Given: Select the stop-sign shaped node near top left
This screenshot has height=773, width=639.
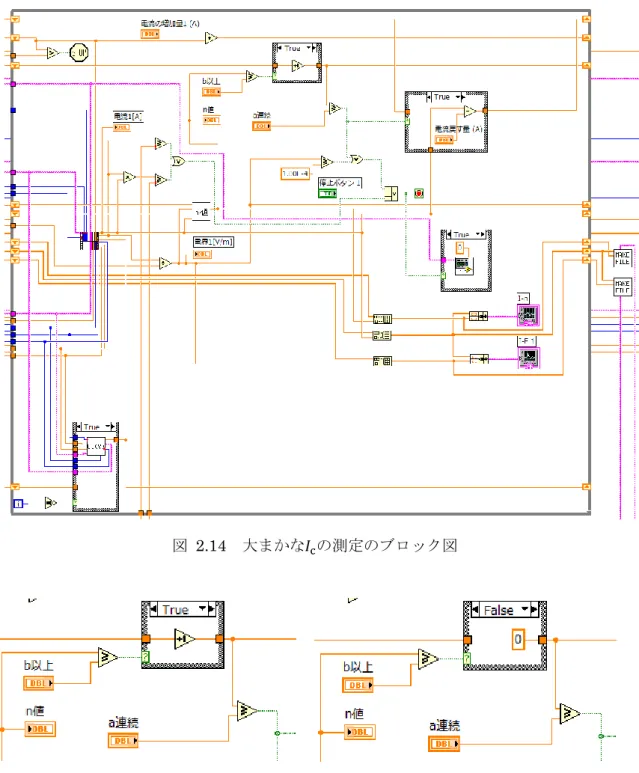Looking at the screenshot, I should pos(79,52).
